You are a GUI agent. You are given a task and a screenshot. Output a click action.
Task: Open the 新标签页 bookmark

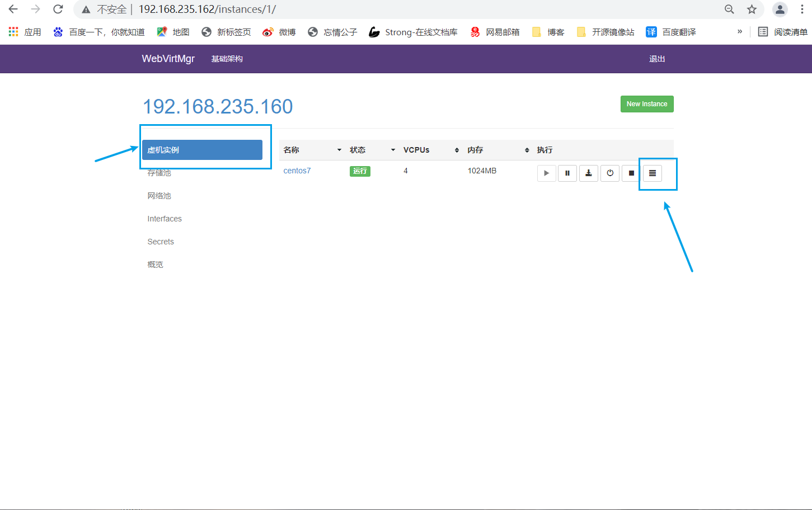click(227, 32)
